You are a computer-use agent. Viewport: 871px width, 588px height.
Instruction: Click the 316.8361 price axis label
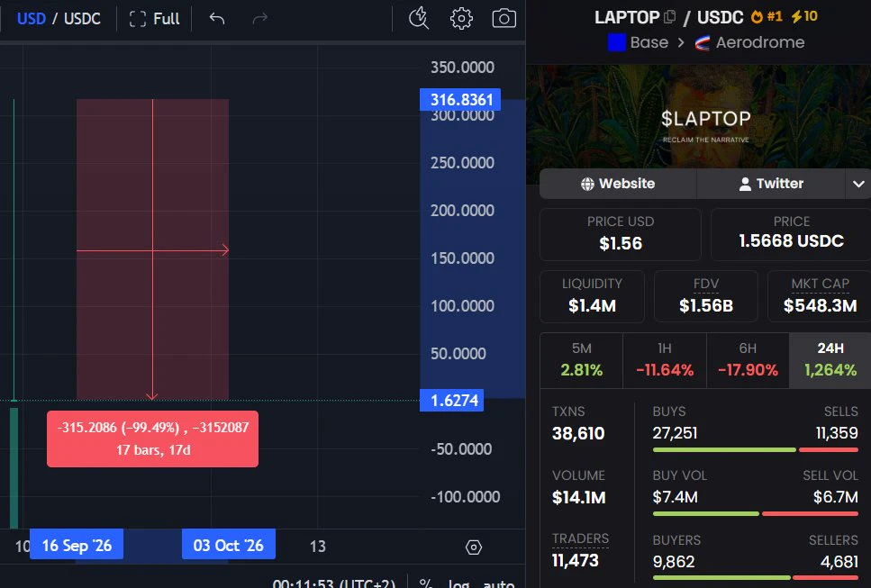point(460,100)
